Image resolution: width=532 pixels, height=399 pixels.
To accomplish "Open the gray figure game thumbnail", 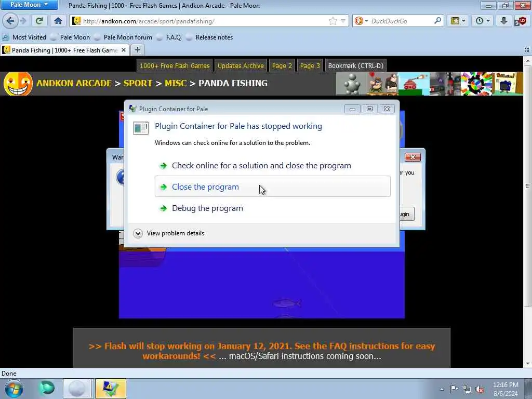I will [x=352, y=84].
